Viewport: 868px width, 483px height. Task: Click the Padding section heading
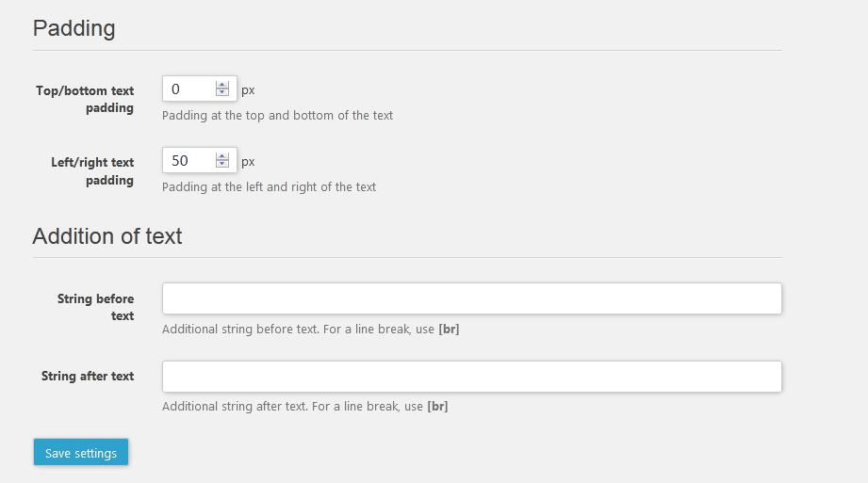point(74,28)
